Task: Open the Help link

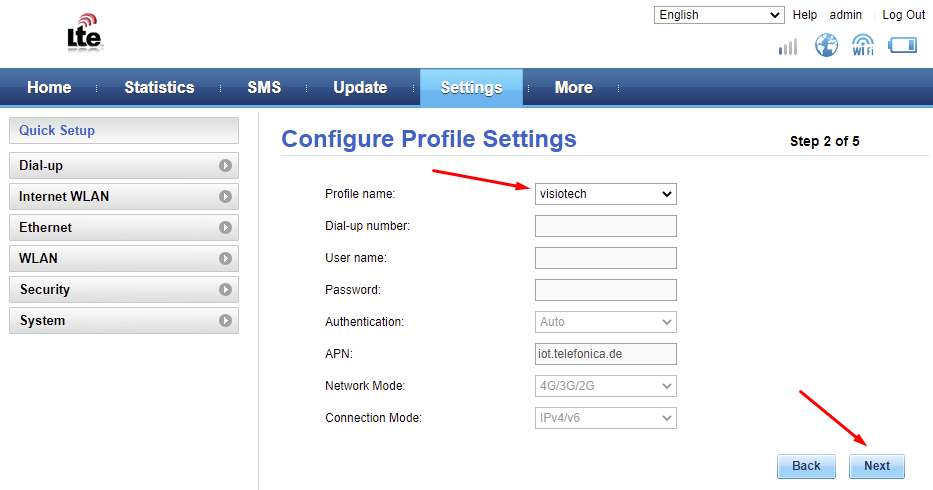Action: tap(805, 15)
